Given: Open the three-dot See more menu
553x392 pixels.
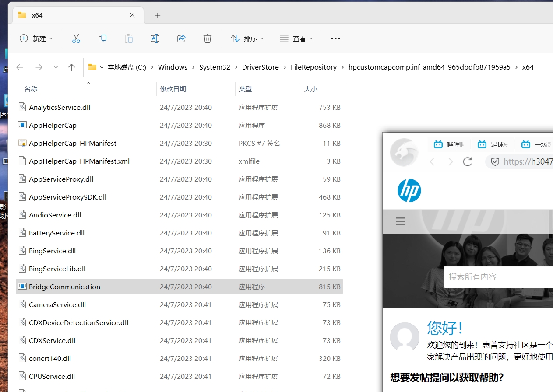Looking at the screenshot, I should tap(335, 38).
